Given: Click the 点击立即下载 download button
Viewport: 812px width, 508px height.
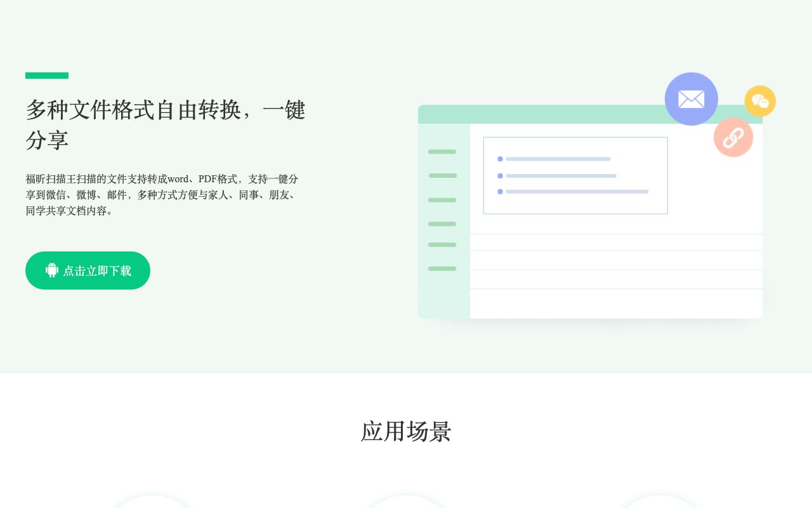Looking at the screenshot, I should coord(88,271).
